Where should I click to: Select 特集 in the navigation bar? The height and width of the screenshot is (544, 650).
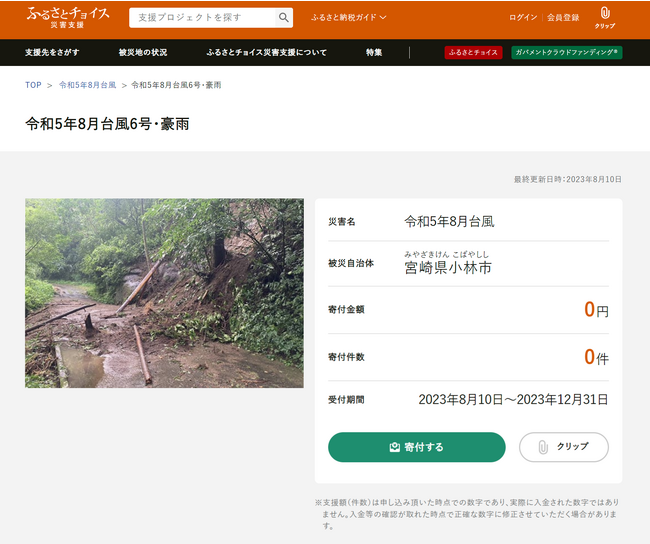[x=374, y=52]
